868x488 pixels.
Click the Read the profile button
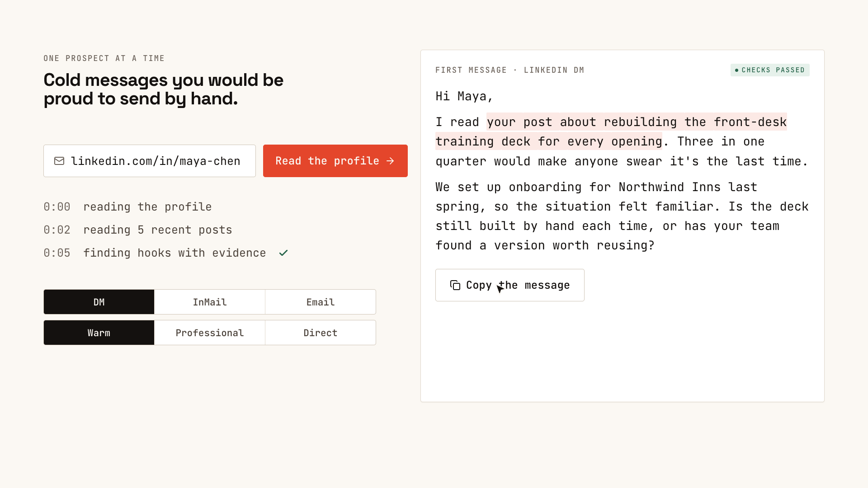pyautogui.click(x=335, y=161)
